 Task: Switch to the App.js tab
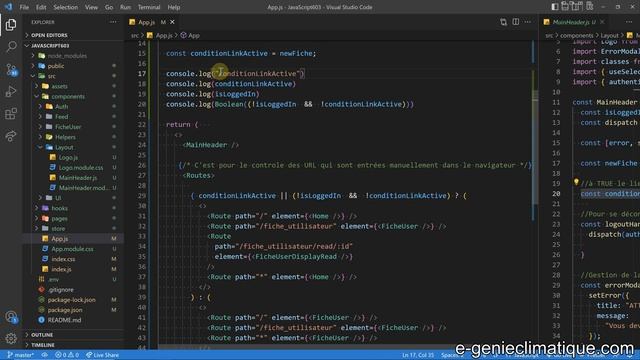point(152,22)
